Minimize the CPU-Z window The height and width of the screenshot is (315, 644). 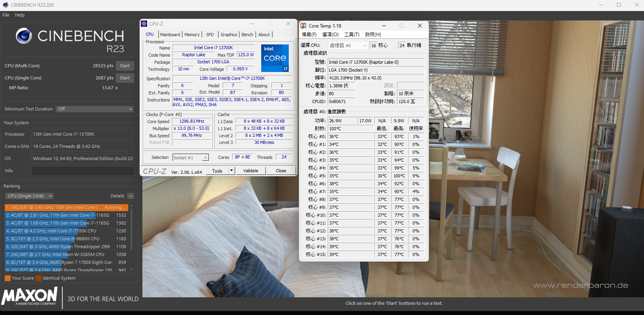coord(253,24)
